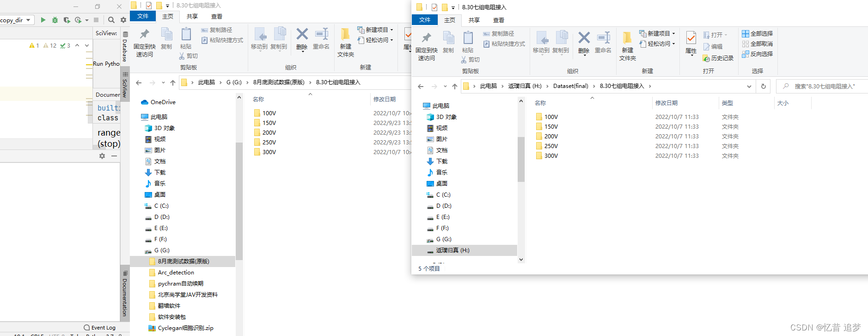Click Select all (全部选择) in right window
Viewport: 868px width, 336px height.
click(758, 33)
